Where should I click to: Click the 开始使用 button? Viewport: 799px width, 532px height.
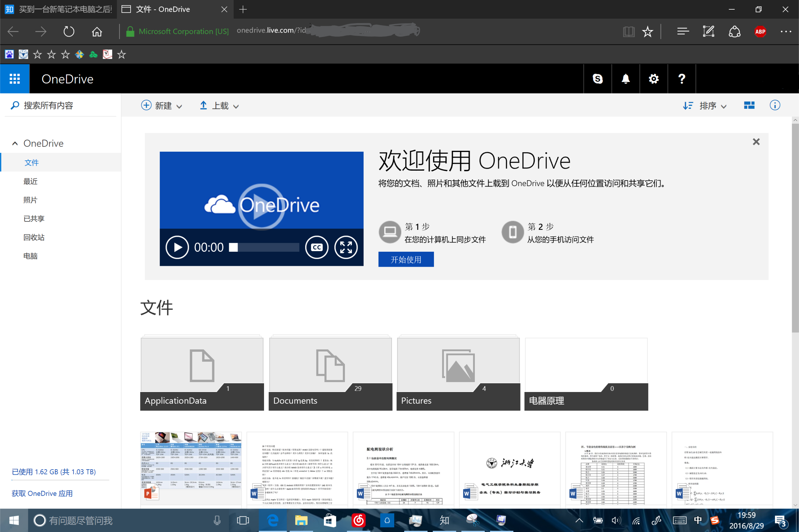click(406, 259)
